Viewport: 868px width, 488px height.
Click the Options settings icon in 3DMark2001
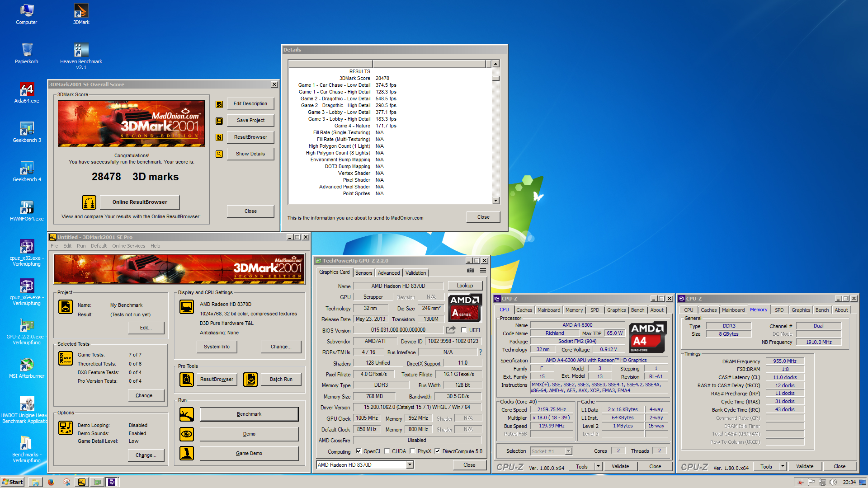pyautogui.click(x=66, y=428)
